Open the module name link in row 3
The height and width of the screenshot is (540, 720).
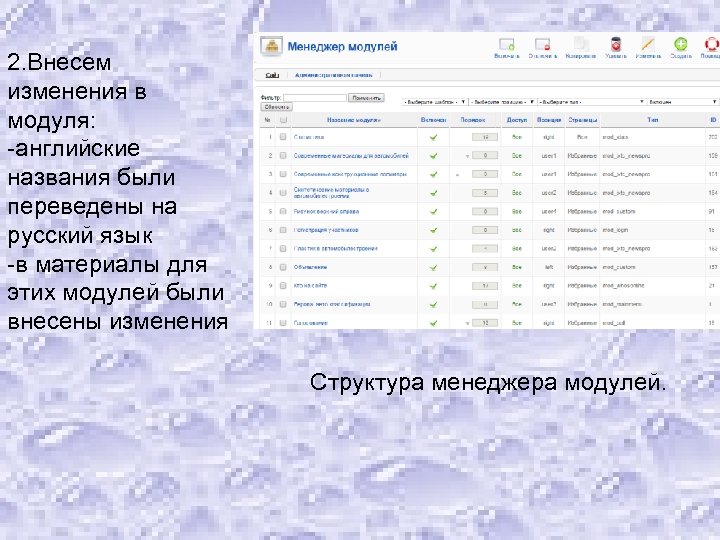click(350, 174)
